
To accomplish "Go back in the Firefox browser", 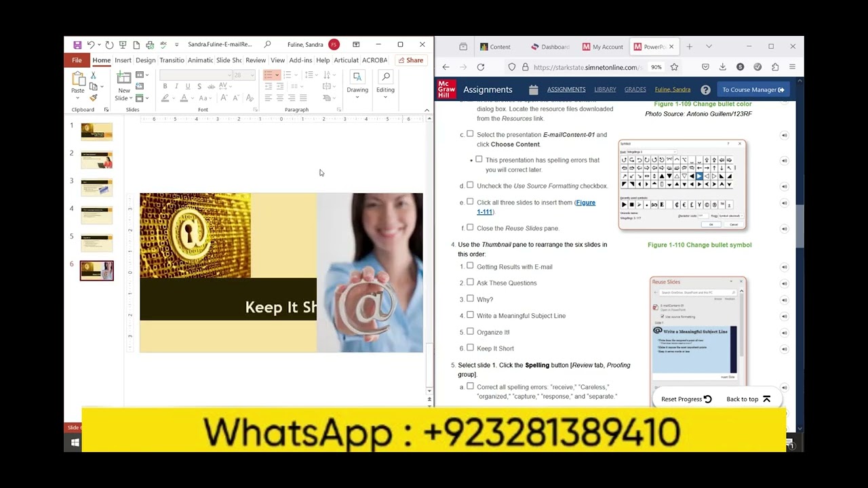I will point(446,67).
